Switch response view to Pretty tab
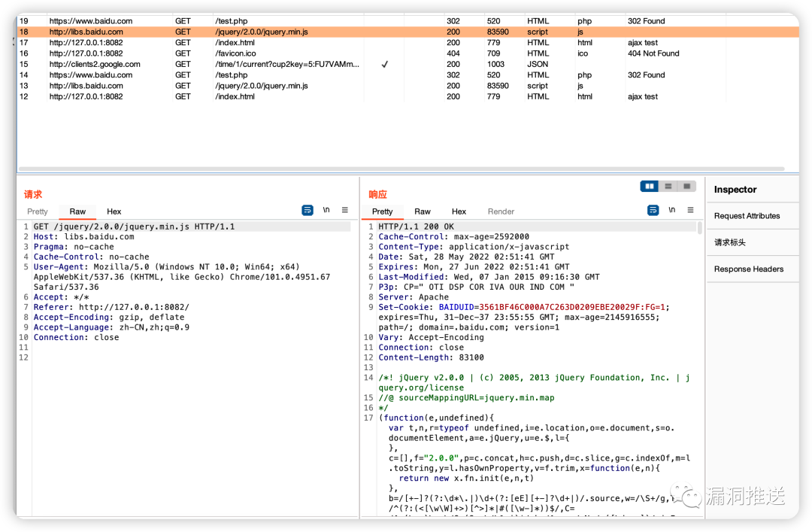Image resolution: width=812 pixels, height=532 pixels. click(382, 211)
